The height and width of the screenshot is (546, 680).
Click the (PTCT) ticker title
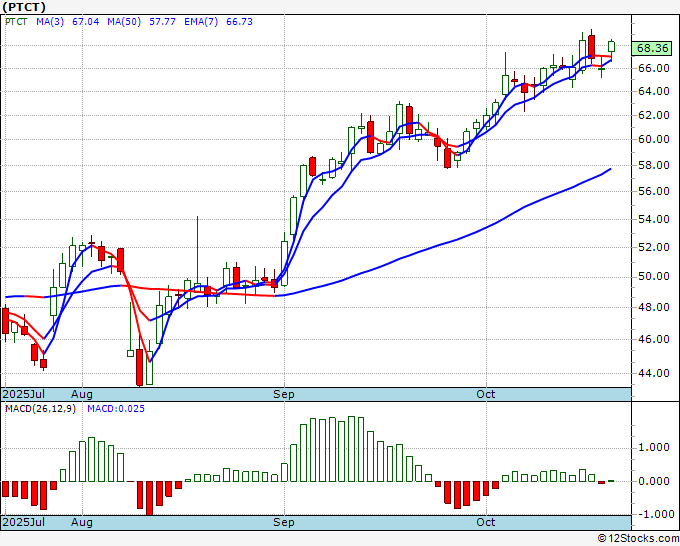(x=24, y=7)
